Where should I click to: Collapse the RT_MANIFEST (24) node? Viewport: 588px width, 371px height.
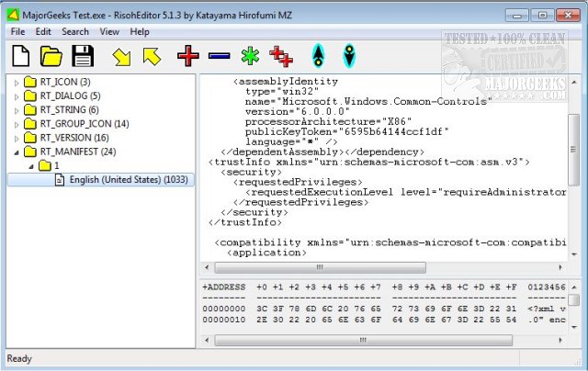pos(16,152)
